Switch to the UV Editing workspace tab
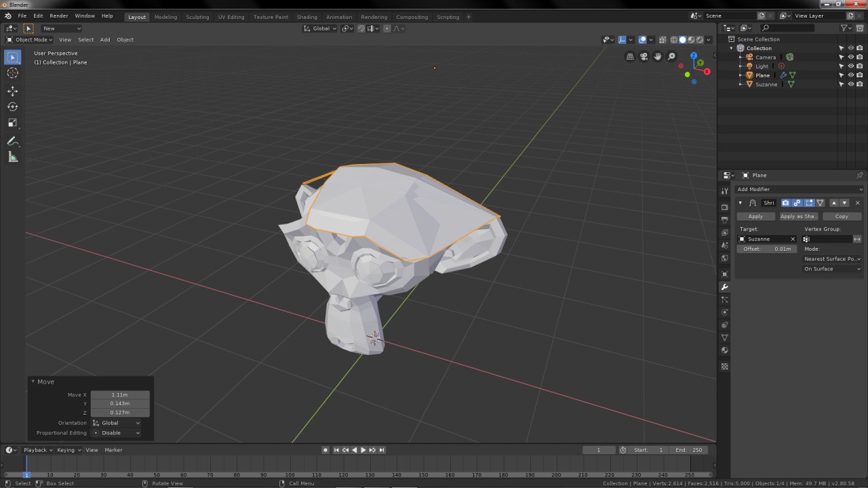The image size is (868, 488). [231, 17]
